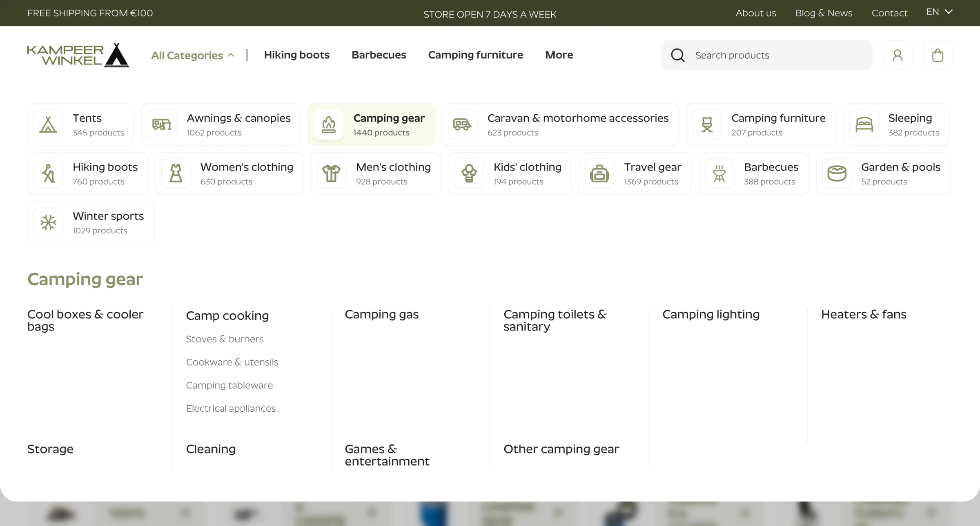The width and height of the screenshot is (980, 526).
Task: Click the Men's clothing shirt icon
Action: click(x=332, y=173)
